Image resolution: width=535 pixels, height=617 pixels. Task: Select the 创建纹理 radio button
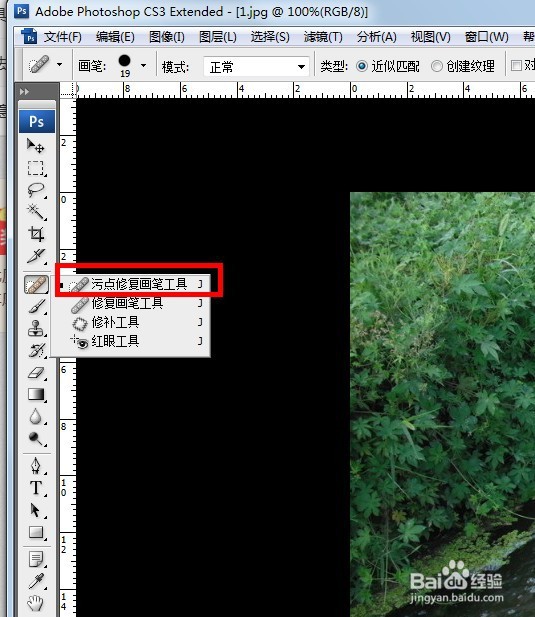pos(436,66)
